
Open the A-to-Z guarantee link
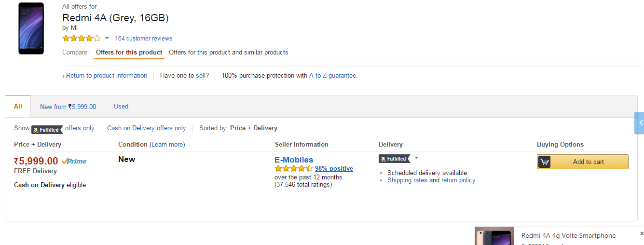tap(332, 75)
